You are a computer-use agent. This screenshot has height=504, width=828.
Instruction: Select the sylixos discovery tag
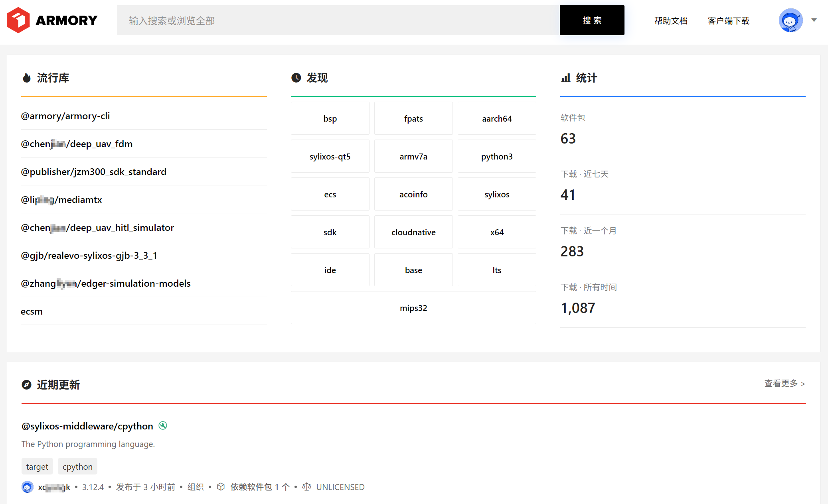click(x=497, y=194)
